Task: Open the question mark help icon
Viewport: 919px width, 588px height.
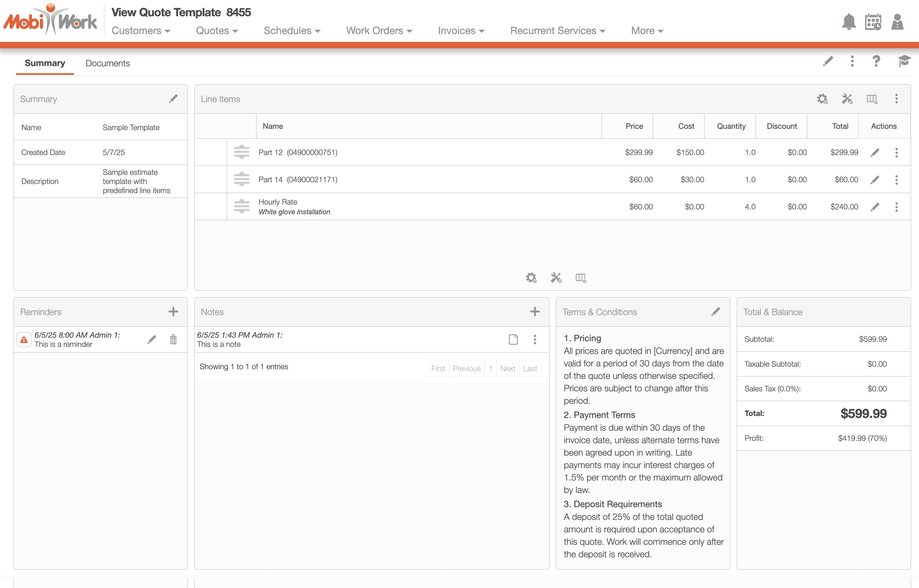Action: (876, 61)
